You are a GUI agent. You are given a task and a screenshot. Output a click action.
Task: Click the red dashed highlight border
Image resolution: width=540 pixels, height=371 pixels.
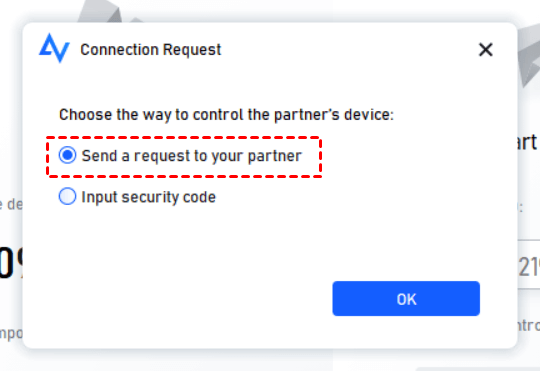coord(184,138)
